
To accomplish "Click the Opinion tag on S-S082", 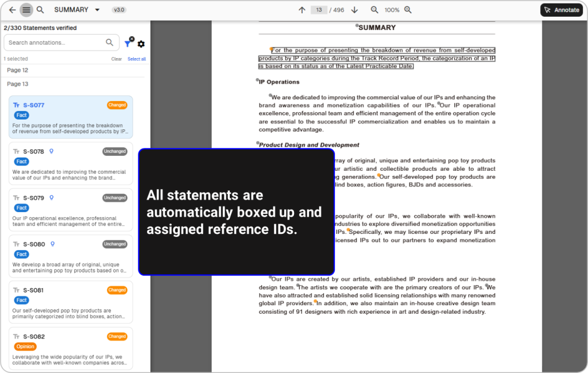I will pyautogui.click(x=25, y=347).
